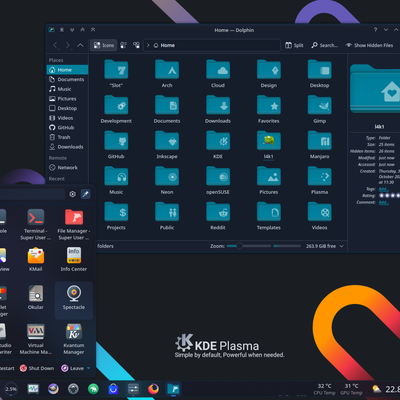Viewport: 400px width, 400px height.
Task: Open Dolphin help question mark button
Action: 375,30
